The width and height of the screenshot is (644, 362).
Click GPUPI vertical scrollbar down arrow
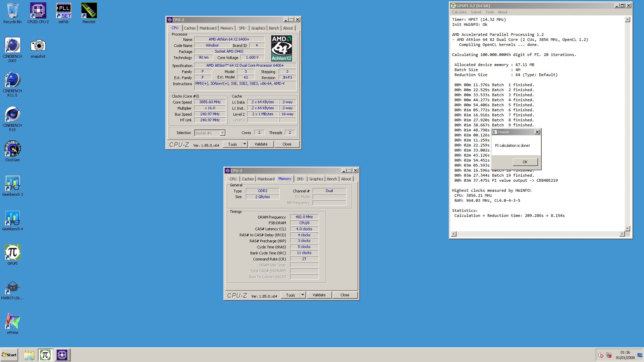pyautogui.click(x=627, y=228)
